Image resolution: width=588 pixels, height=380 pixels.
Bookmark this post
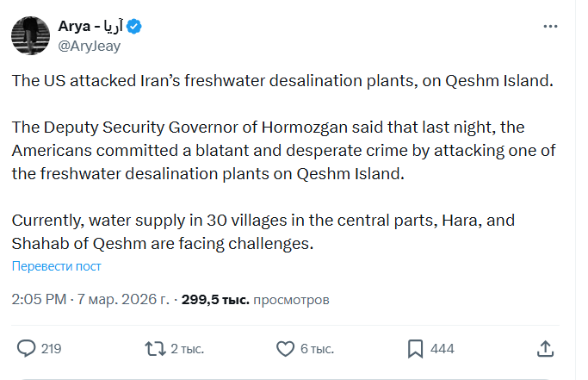click(x=415, y=348)
